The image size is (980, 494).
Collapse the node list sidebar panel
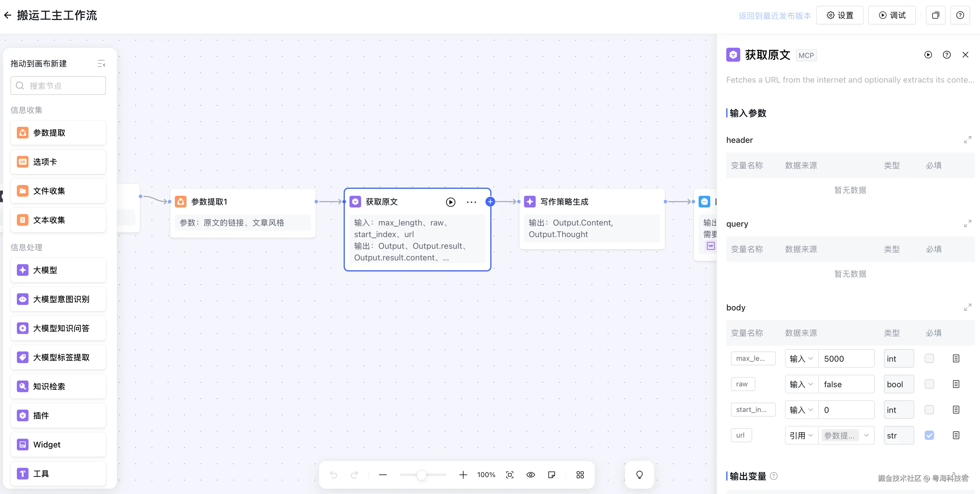tap(101, 63)
